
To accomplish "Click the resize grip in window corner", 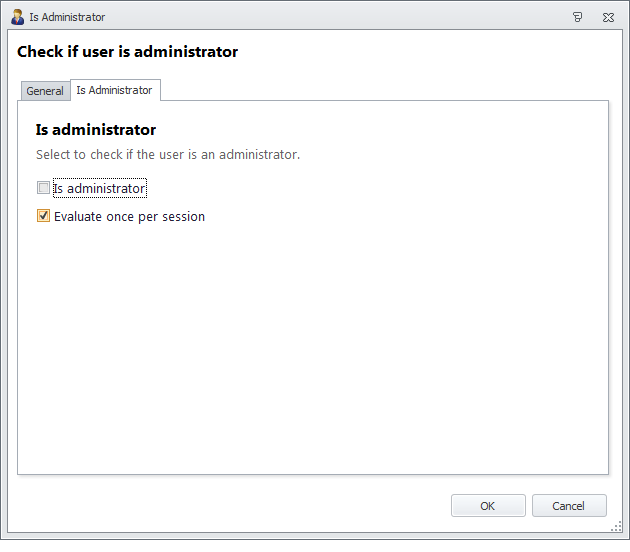I will [x=617, y=526].
